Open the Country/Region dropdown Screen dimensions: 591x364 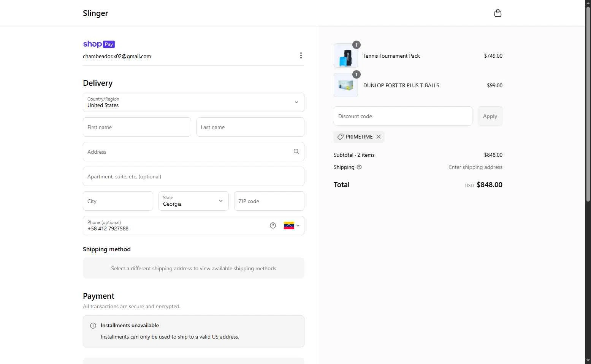coord(193,102)
